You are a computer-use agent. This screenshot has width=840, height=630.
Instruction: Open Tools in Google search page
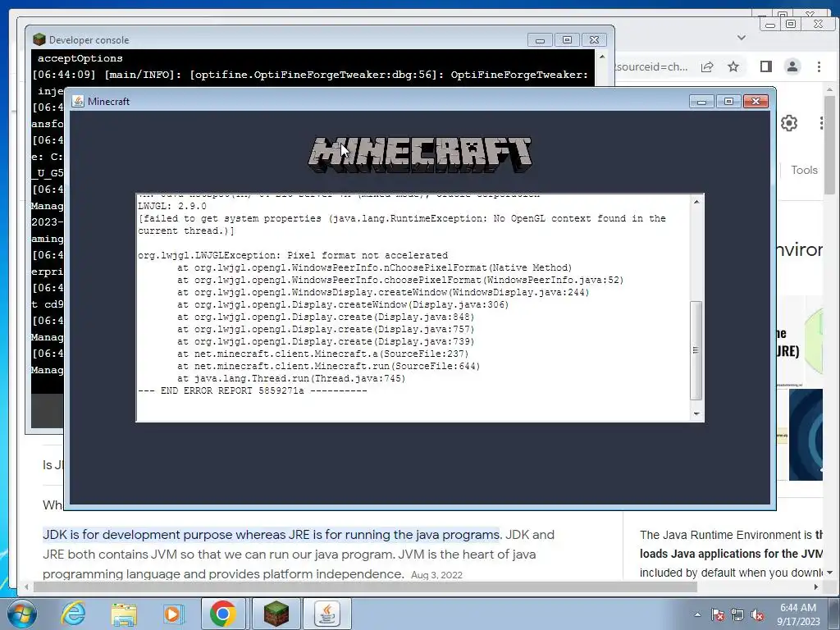click(x=804, y=170)
